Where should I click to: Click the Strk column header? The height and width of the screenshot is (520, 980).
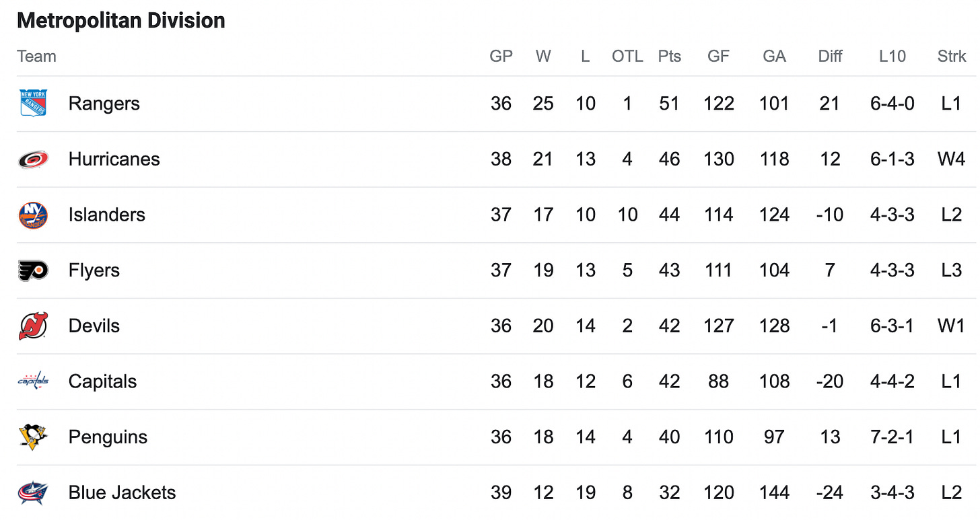pos(952,57)
